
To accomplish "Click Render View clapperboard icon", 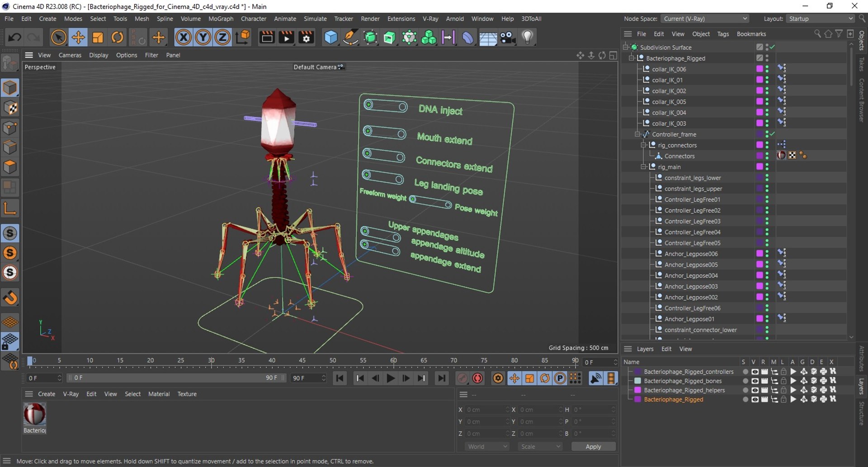I will pos(267,37).
